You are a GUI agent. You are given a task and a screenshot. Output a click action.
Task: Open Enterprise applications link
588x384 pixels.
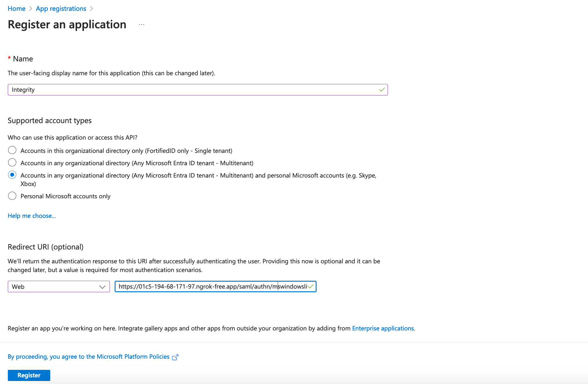[383, 328]
